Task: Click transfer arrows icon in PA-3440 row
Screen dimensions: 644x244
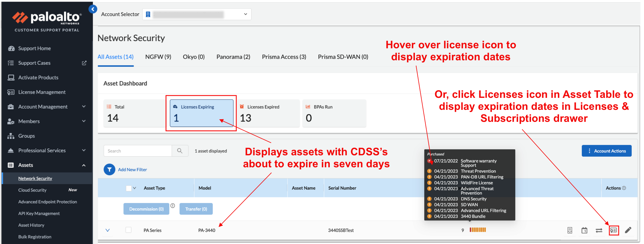Action: click(599, 230)
